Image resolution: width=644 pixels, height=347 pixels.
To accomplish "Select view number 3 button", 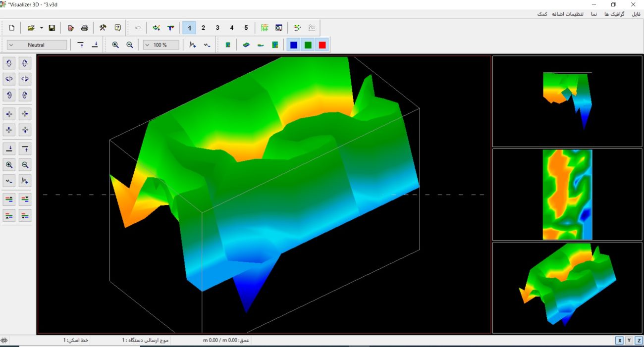I will point(217,28).
